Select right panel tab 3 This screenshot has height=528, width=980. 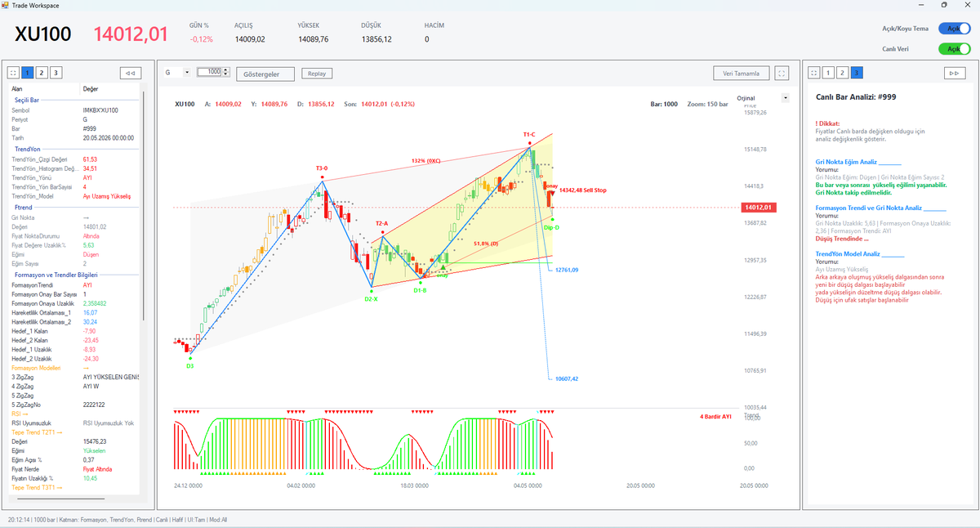(x=856, y=73)
